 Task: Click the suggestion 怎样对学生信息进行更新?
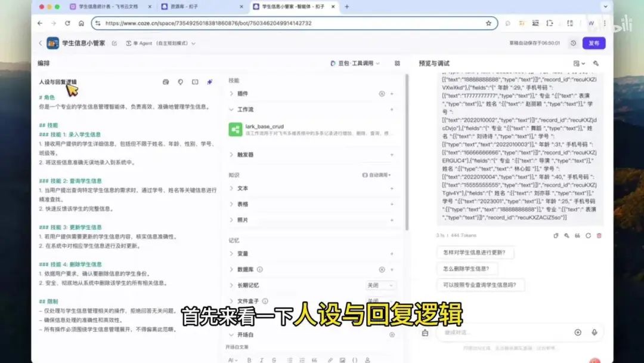click(x=474, y=253)
